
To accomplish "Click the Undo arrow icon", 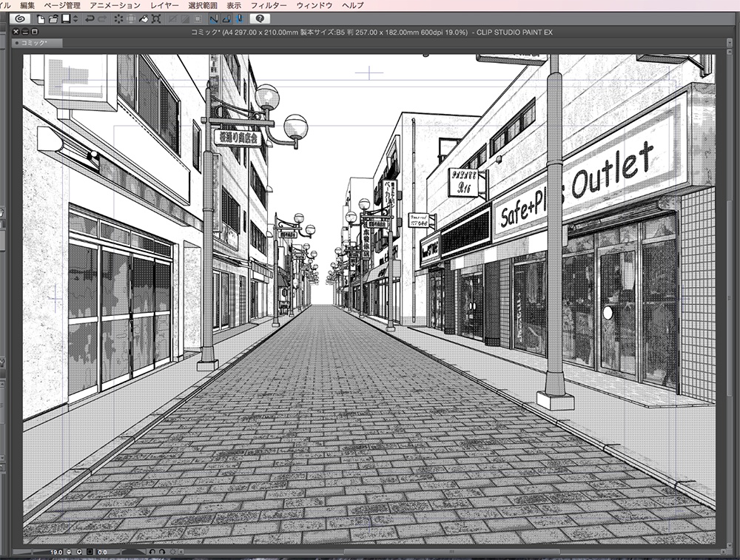I will point(90,21).
